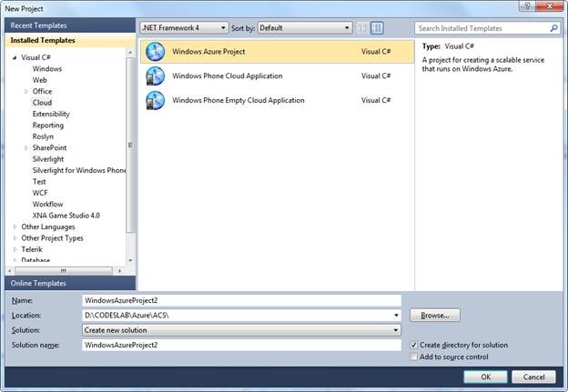Open the Create new solution dropdown
This screenshot has height=392, width=568.
[241, 330]
